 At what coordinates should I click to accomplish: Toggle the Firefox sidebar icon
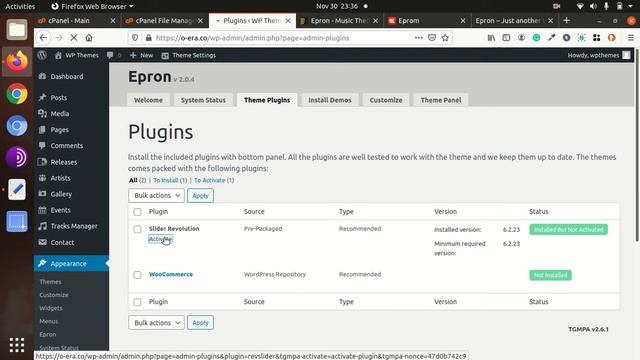pos(506,38)
